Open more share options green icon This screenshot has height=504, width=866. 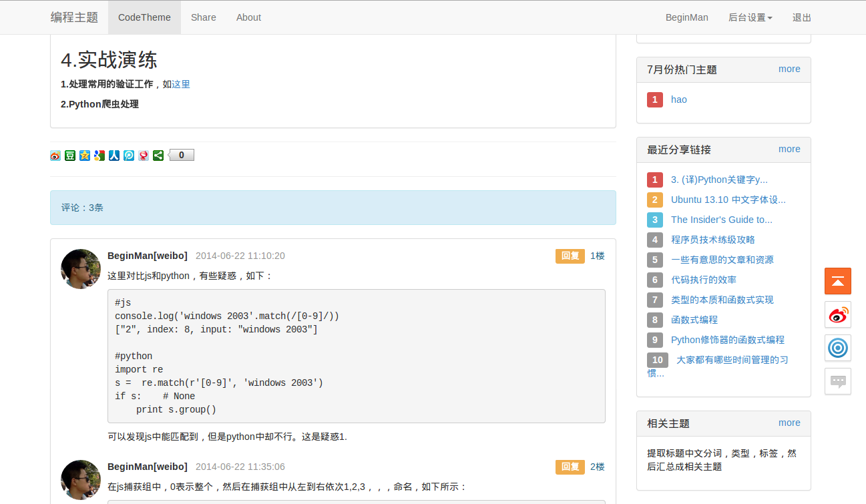click(x=158, y=156)
